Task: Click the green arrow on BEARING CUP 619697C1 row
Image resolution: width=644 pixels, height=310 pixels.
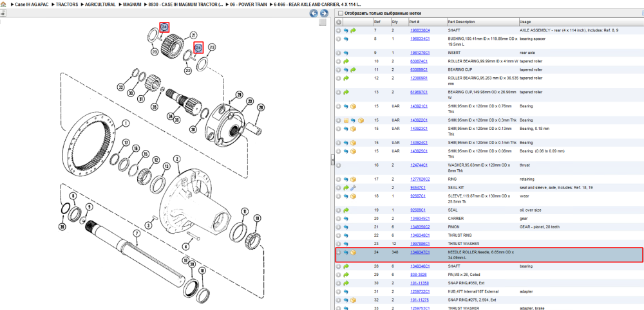Action: coord(346,92)
